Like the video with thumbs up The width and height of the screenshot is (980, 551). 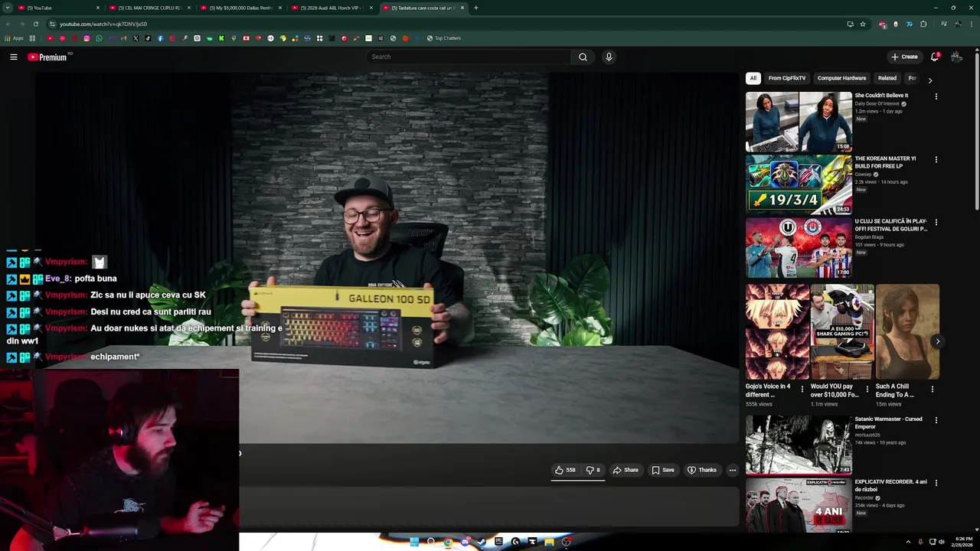[565, 470]
